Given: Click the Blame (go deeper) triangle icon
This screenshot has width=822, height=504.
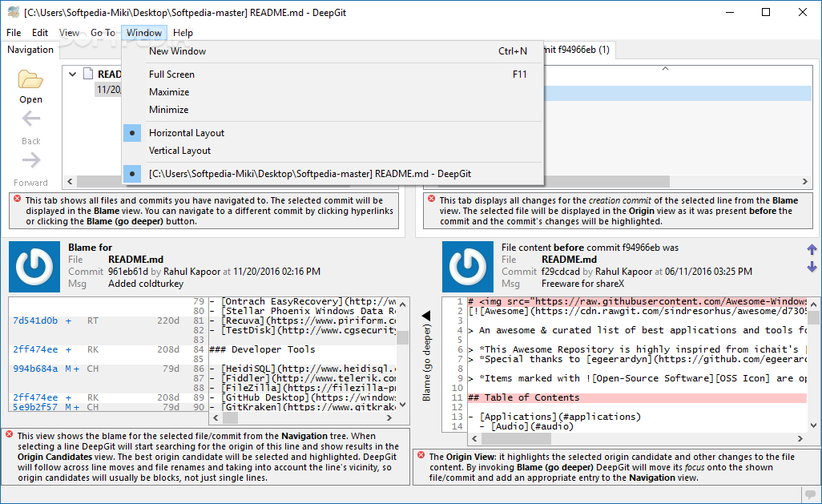Looking at the screenshot, I should tap(426, 315).
